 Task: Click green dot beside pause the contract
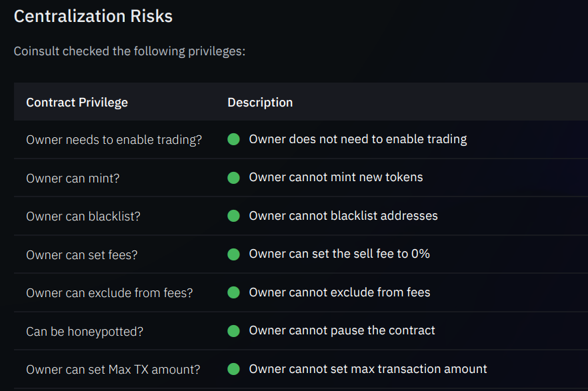pyautogui.click(x=233, y=330)
